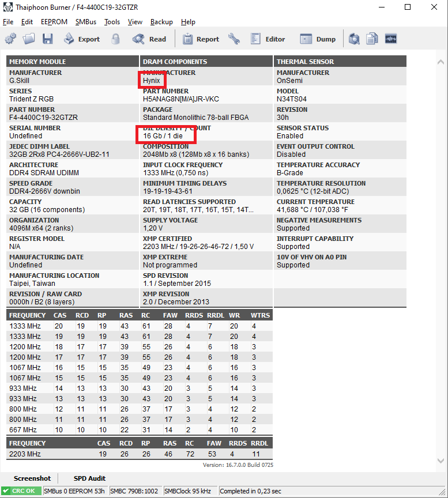Open the View menu
Image resolution: width=448 pixels, height=498 pixels.
point(135,22)
